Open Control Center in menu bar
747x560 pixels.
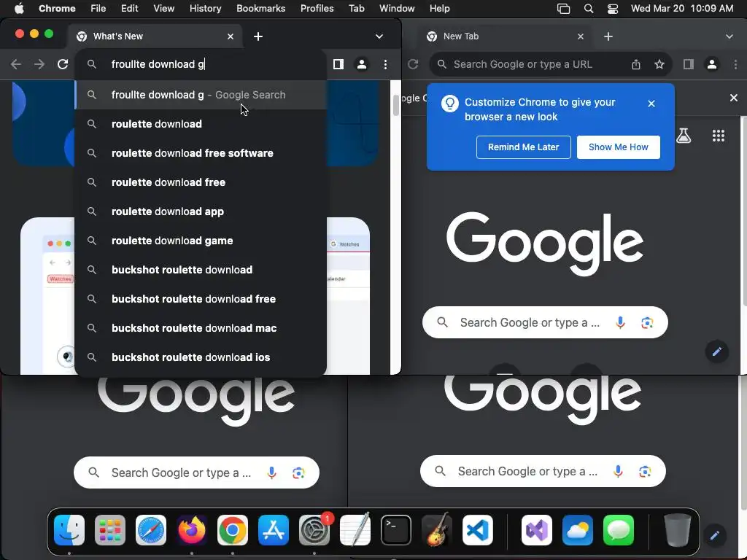pos(613,9)
